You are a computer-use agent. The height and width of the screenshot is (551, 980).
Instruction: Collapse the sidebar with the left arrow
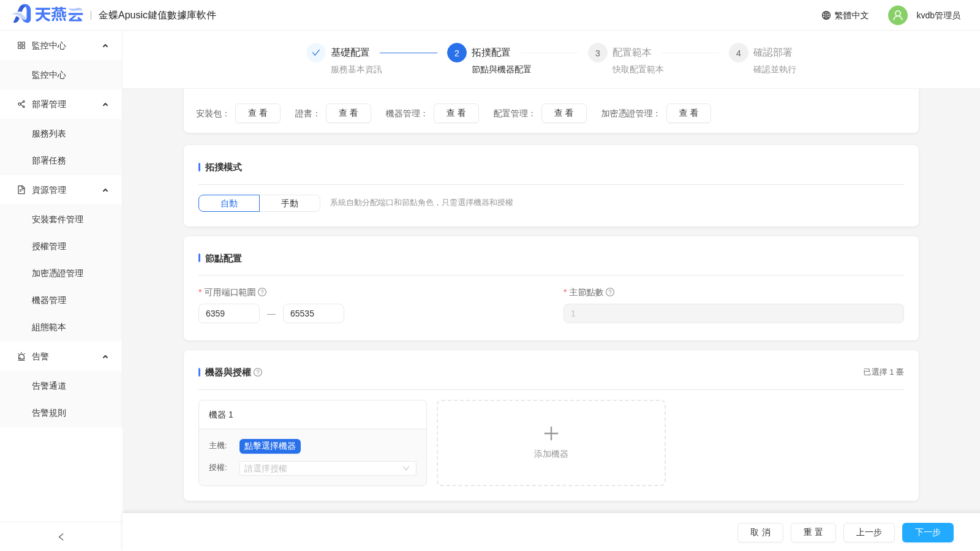(61, 537)
